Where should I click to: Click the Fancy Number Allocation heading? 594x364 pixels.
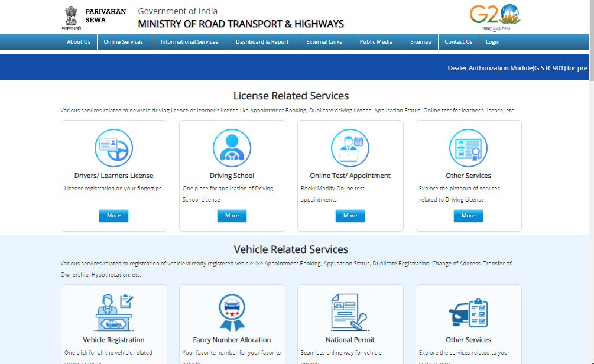(232, 340)
